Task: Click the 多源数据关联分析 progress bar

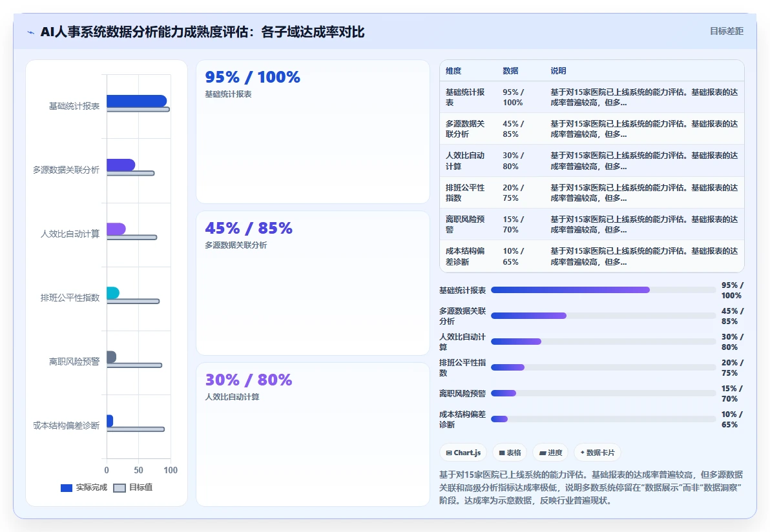Action: (x=603, y=316)
